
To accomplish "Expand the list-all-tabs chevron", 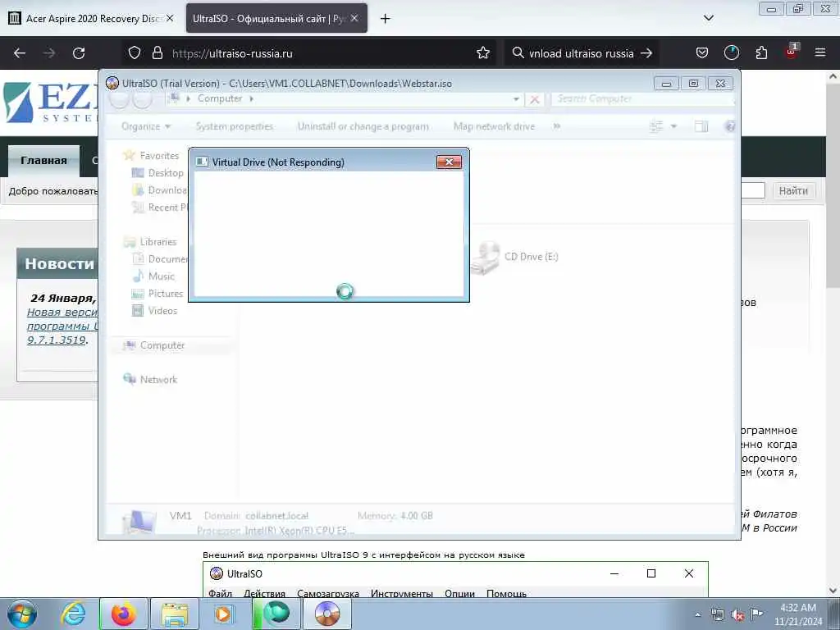I will point(708,18).
